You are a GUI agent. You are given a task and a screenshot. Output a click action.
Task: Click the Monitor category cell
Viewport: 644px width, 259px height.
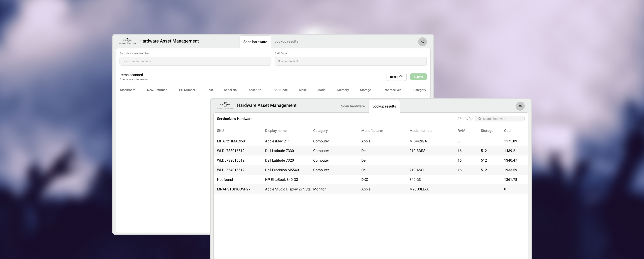pos(319,189)
